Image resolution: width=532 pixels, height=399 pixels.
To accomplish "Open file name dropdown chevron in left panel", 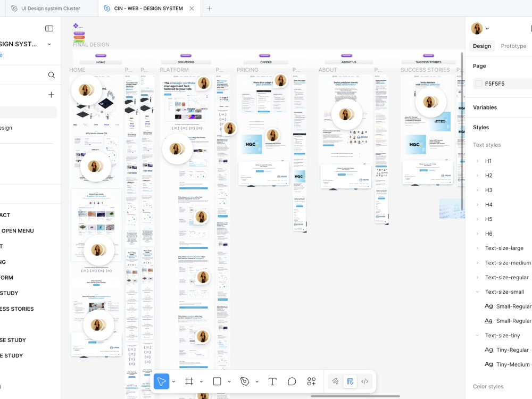I will click(49, 44).
